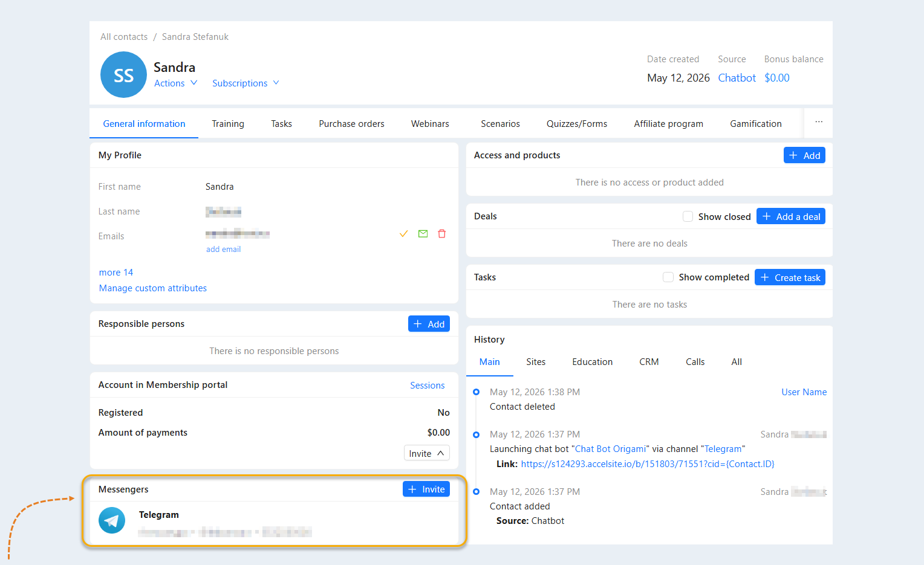Open the Chatbot source link
This screenshot has width=924, height=565.
(x=737, y=78)
